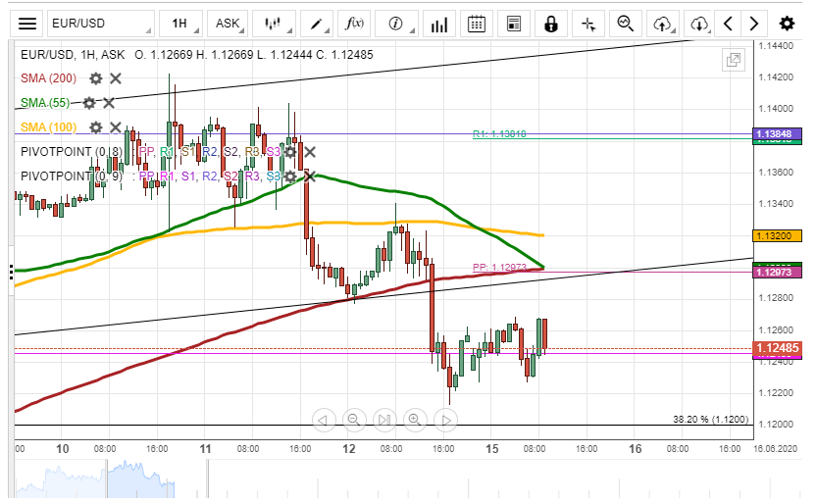Click the jump to latest button
The width and height of the screenshot is (817, 504).
384,420
